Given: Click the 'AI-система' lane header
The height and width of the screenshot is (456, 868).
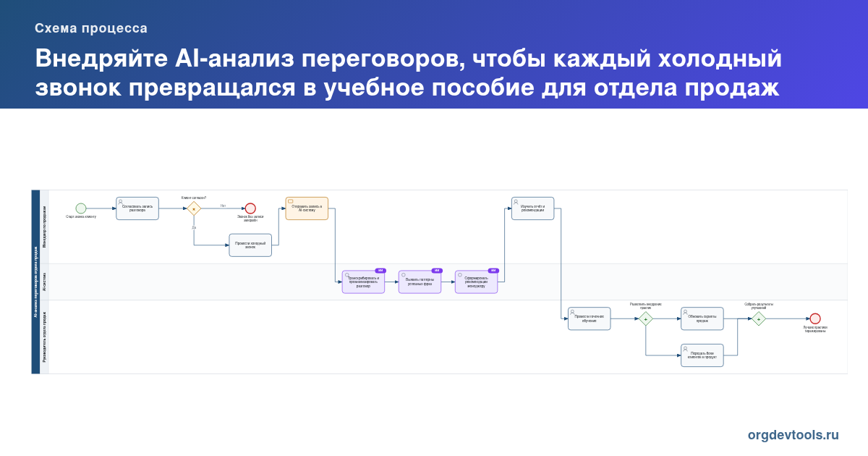Looking at the screenshot, I should [44, 282].
